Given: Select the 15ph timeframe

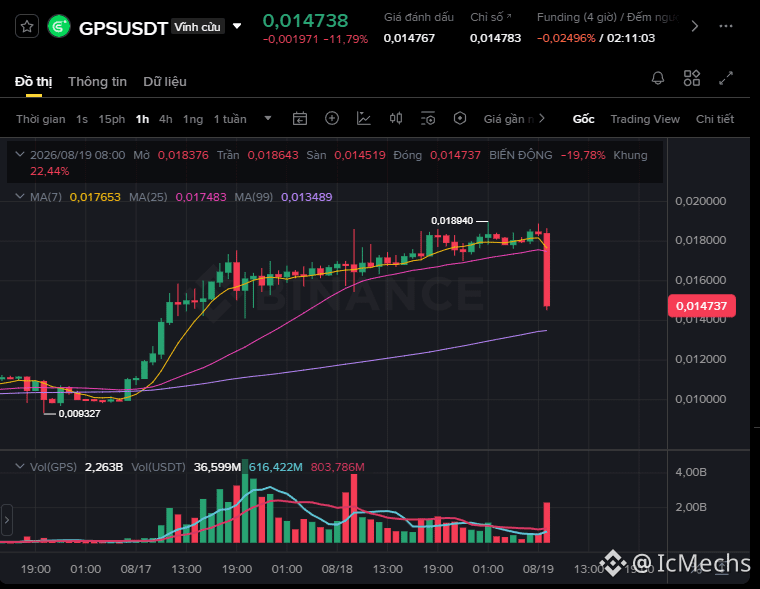Looking at the screenshot, I should pos(111,119).
